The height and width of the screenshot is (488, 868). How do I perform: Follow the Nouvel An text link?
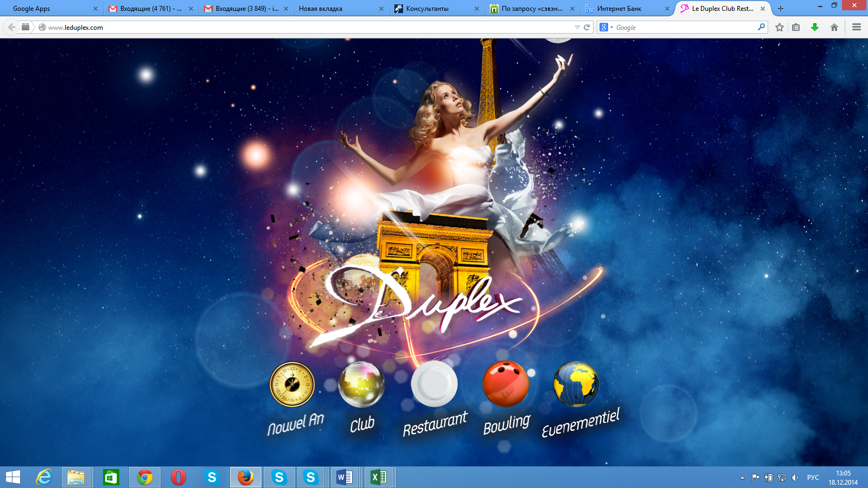[296, 424]
